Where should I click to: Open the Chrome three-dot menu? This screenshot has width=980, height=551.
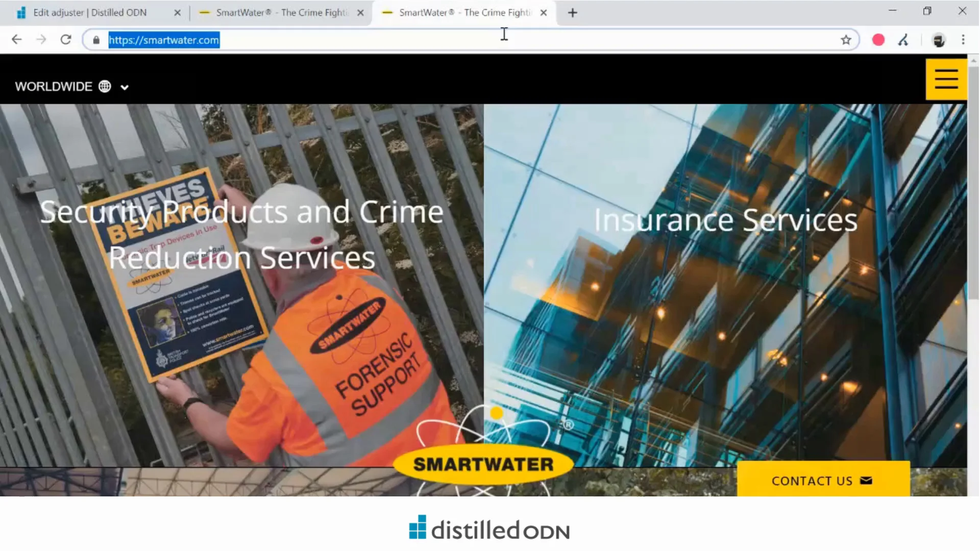tap(963, 40)
